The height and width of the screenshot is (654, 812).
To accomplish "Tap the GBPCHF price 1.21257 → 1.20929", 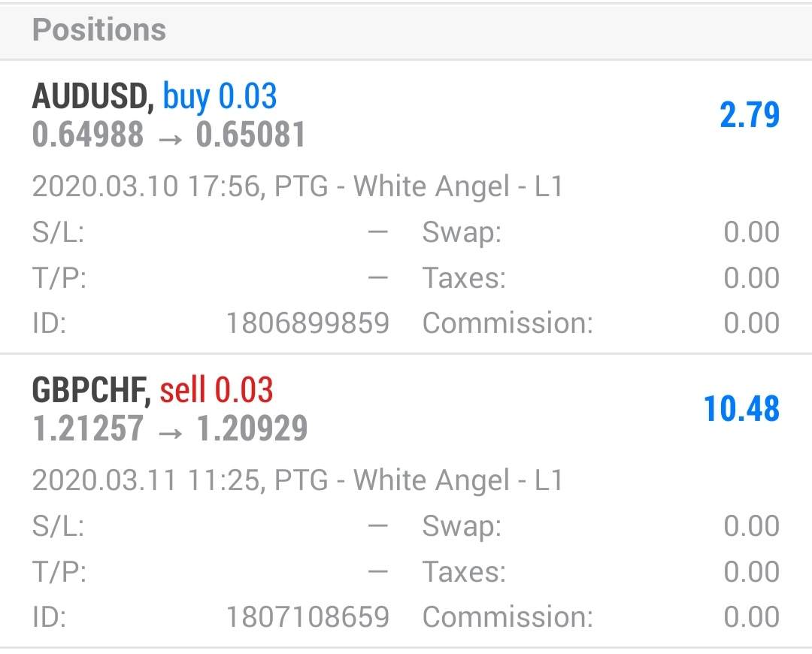I will point(170,429).
